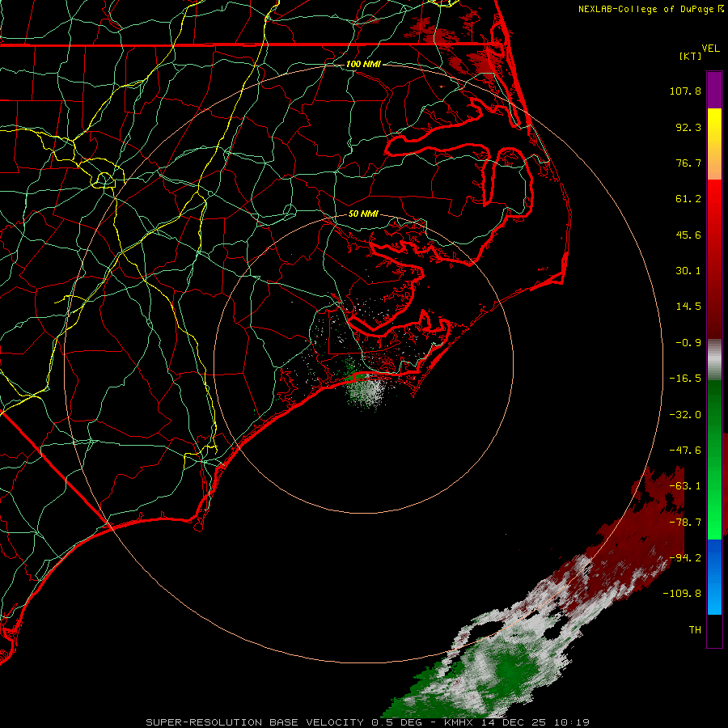The image size is (728, 728).
Task: Click the -0.9 legend value
Action: pos(688,343)
